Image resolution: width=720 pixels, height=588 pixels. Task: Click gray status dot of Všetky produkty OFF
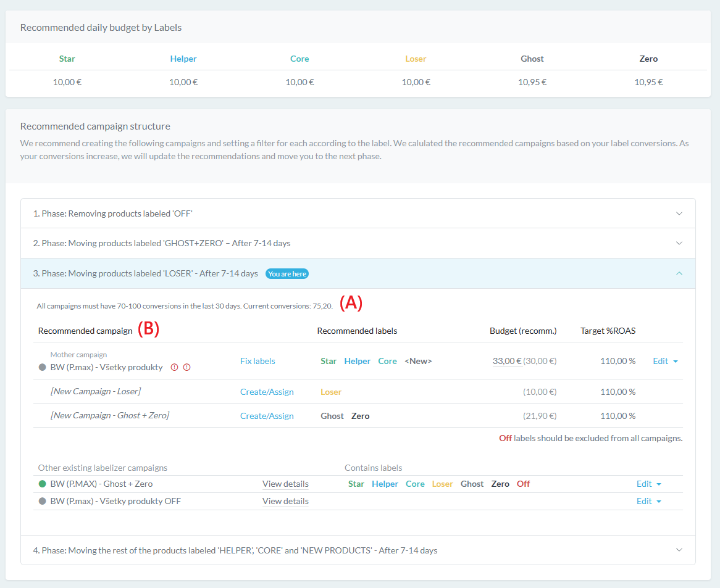[43, 502]
